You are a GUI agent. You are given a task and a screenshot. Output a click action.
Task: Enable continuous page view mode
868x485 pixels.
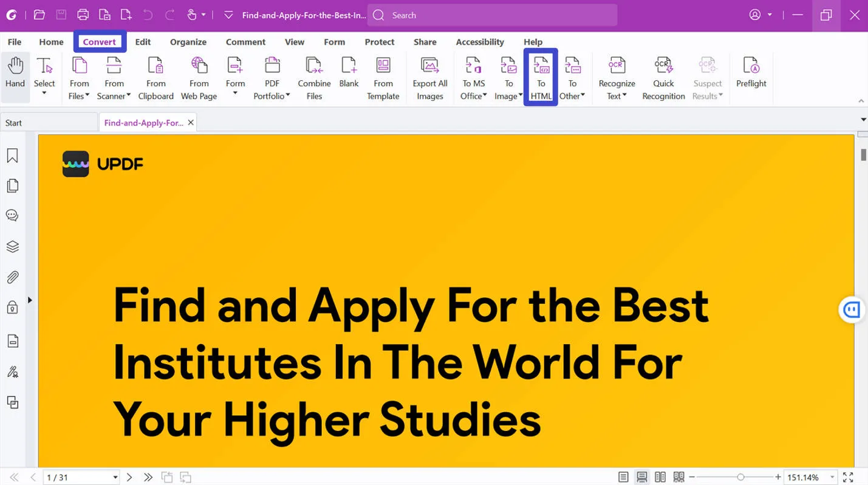(641, 477)
